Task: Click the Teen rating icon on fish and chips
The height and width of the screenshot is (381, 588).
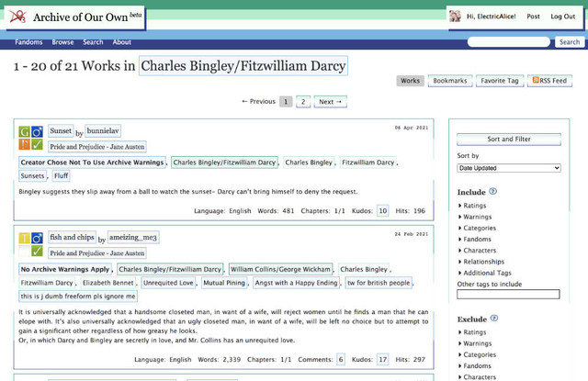Action: point(25,238)
